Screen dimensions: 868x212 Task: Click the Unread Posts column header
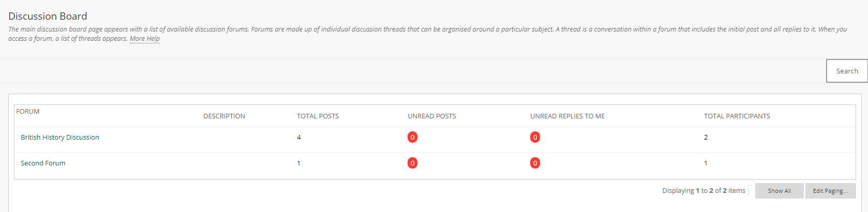coord(432,116)
